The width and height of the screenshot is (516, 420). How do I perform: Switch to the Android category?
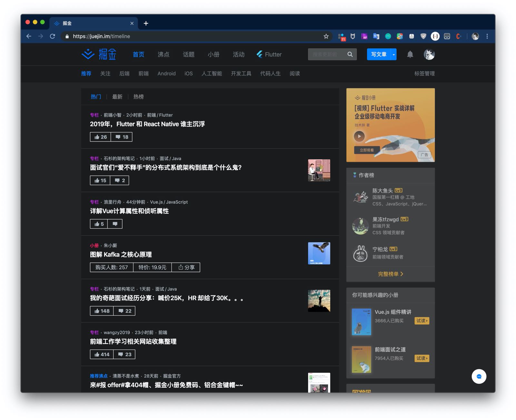166,74
